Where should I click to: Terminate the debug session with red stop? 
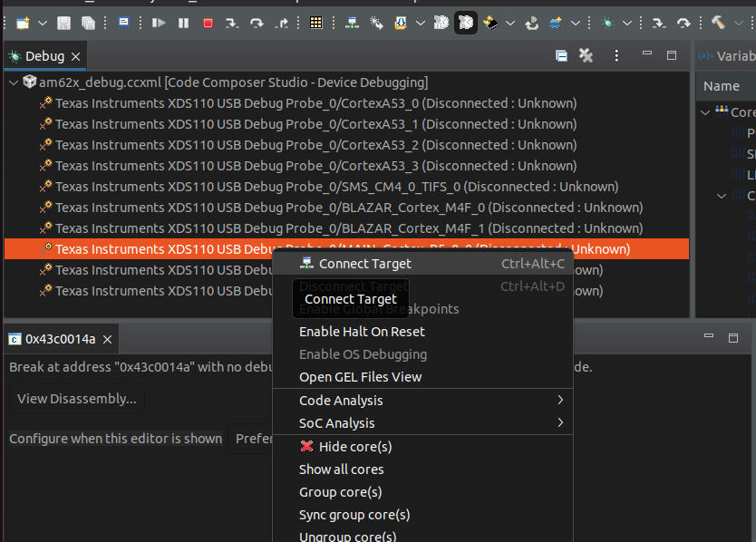point(208,23)
